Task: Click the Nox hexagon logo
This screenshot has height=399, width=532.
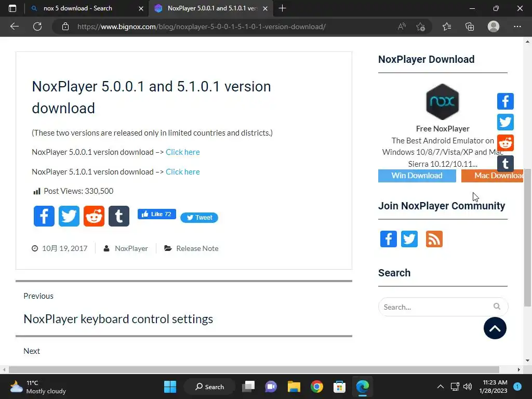Action: pos(443,101)
